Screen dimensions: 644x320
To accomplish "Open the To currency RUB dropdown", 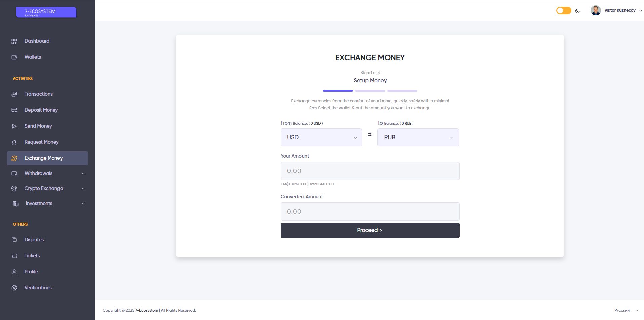I will 418,137.
